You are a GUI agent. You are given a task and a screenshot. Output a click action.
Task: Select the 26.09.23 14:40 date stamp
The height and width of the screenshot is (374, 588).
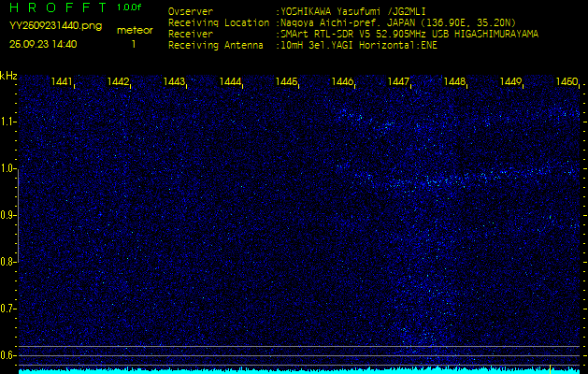click(43, 44)
